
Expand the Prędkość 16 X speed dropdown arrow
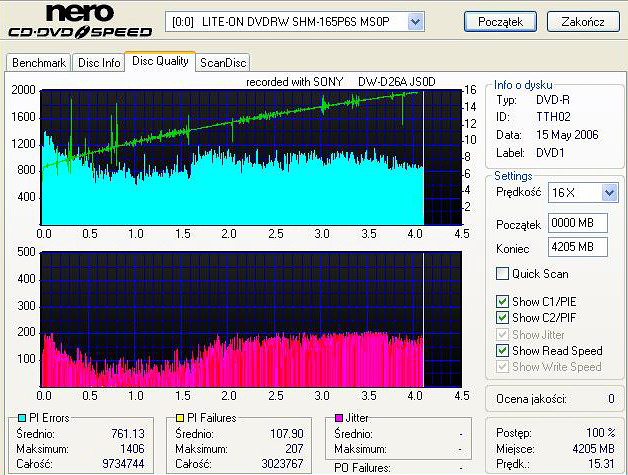point(610,193)
